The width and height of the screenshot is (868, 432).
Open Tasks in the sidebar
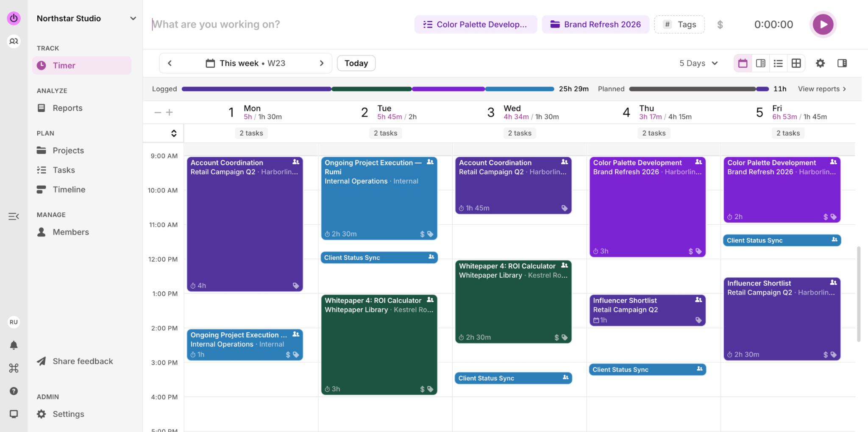[82, 170]
